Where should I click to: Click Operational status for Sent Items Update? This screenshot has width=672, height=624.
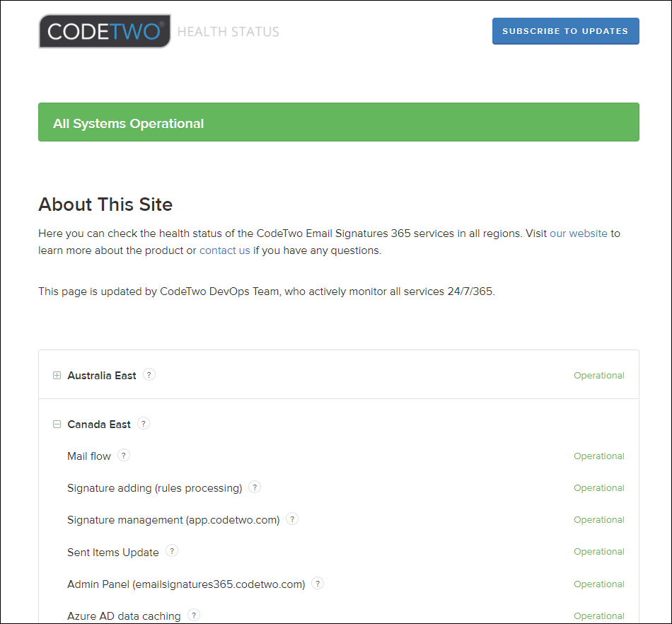598,552
